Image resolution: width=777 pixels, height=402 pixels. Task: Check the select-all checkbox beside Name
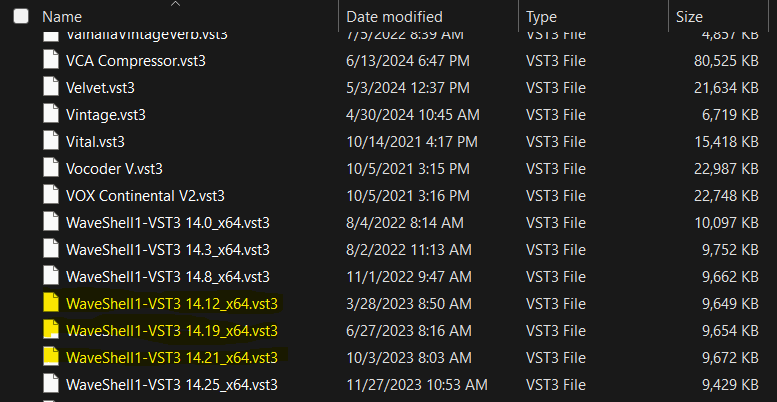(x=21, y=16)
